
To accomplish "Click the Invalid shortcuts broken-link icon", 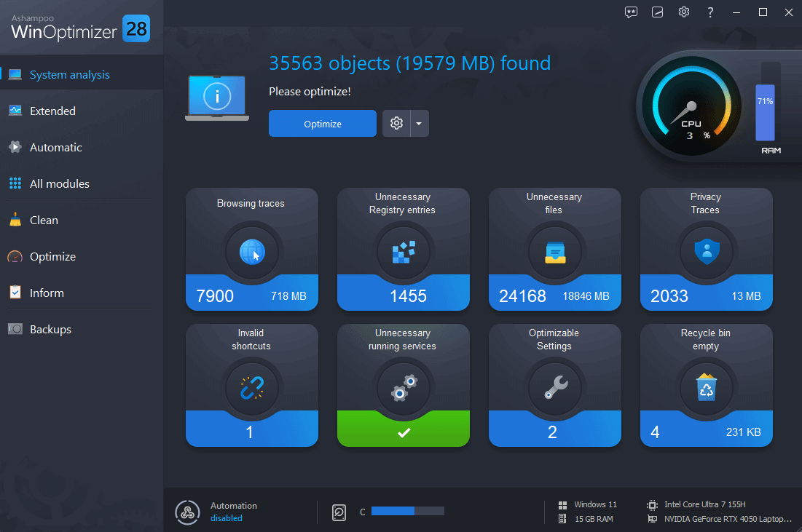I will click(x=251, y=388).
